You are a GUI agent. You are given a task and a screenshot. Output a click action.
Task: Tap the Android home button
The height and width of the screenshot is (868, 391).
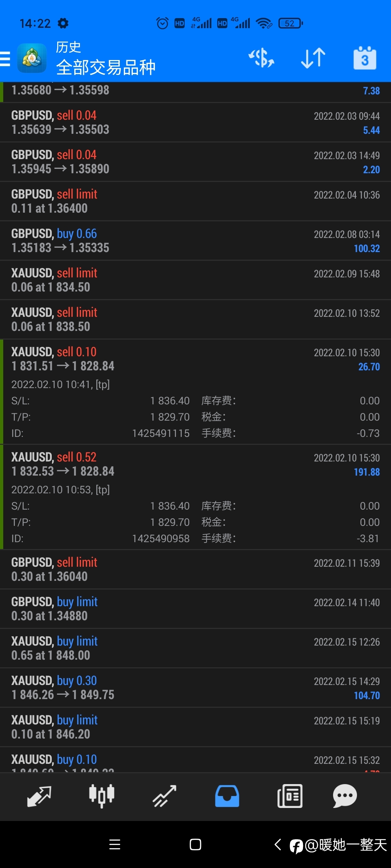pyautogui.click(x=195, y=844)
